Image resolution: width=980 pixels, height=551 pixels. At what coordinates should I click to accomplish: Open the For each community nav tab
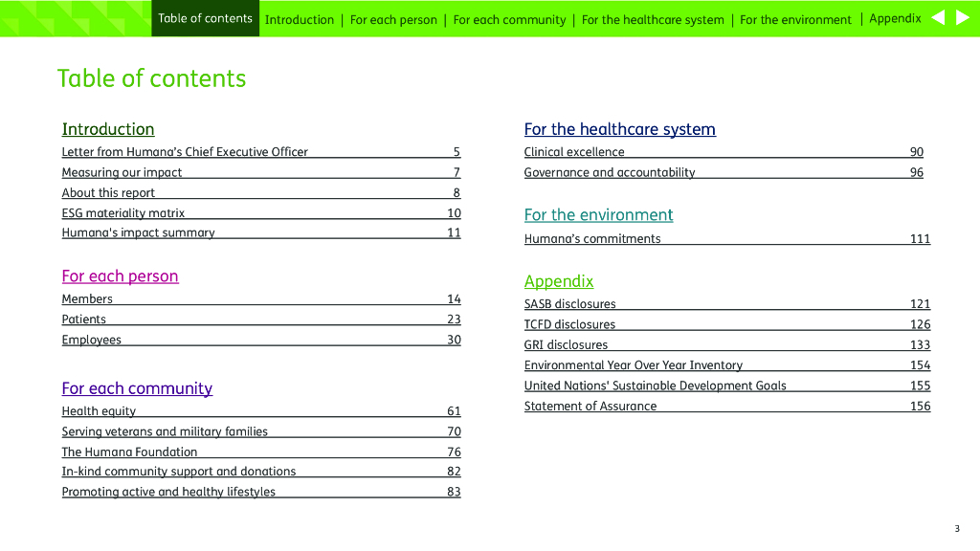pyautogui.click(x=509, y=19)
